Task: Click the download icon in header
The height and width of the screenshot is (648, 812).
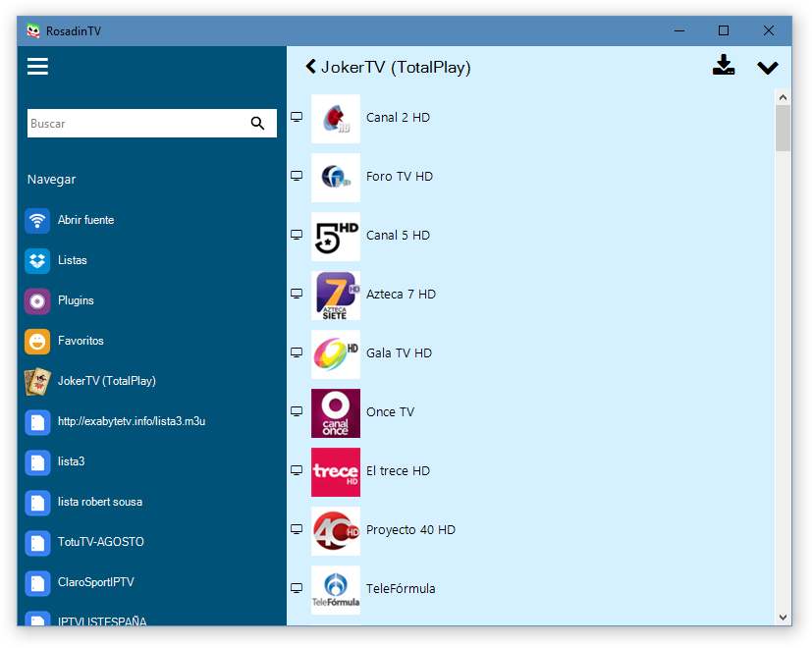Action: click(x=724, y=65)
